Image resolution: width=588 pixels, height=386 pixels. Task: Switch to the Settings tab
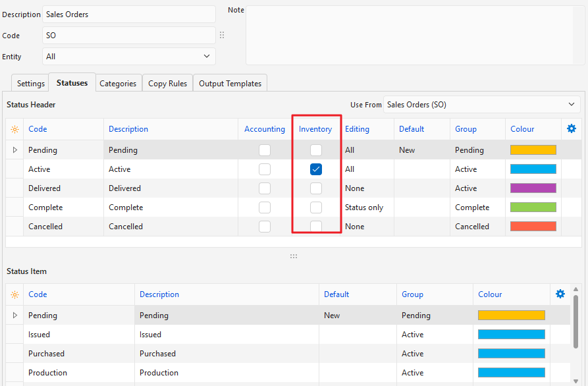(30, 84)
